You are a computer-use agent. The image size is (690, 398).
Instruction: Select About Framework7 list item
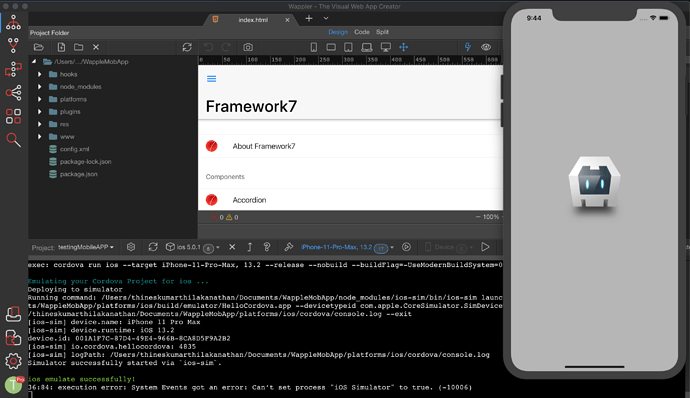tap(350, 146)
